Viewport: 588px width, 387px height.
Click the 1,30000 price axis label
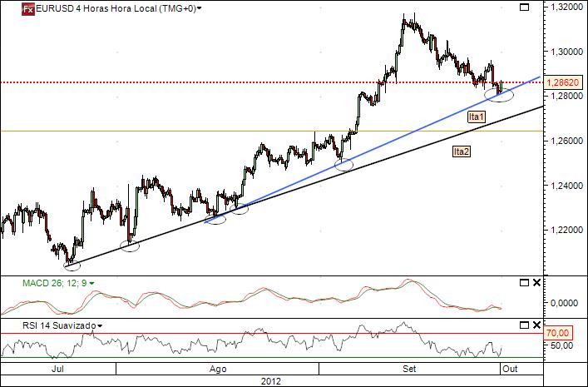tap(567, 52)
